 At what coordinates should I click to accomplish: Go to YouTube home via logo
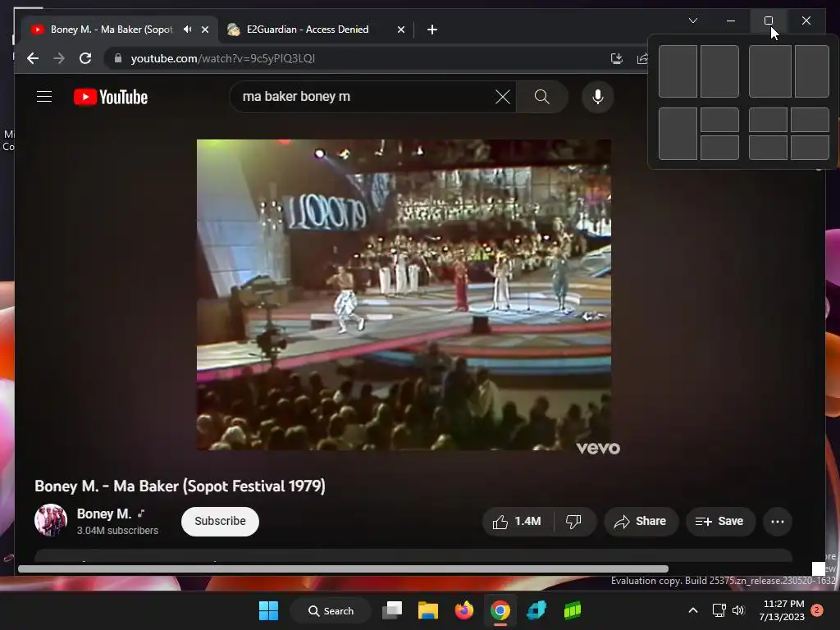pos(111,97)
